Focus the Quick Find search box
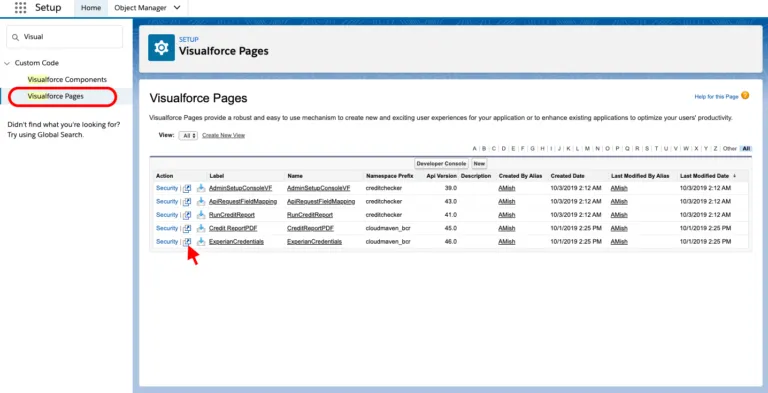The image size is (768, 393). click(64, 37)
